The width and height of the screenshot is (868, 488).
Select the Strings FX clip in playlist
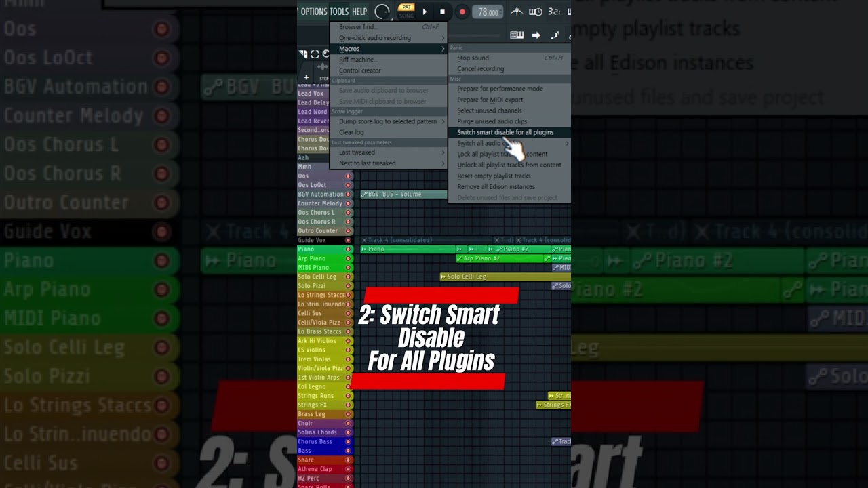(x=553, y=405)
